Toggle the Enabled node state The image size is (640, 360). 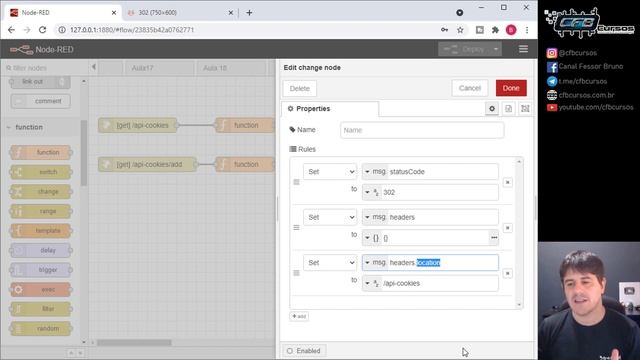point(304,351)
